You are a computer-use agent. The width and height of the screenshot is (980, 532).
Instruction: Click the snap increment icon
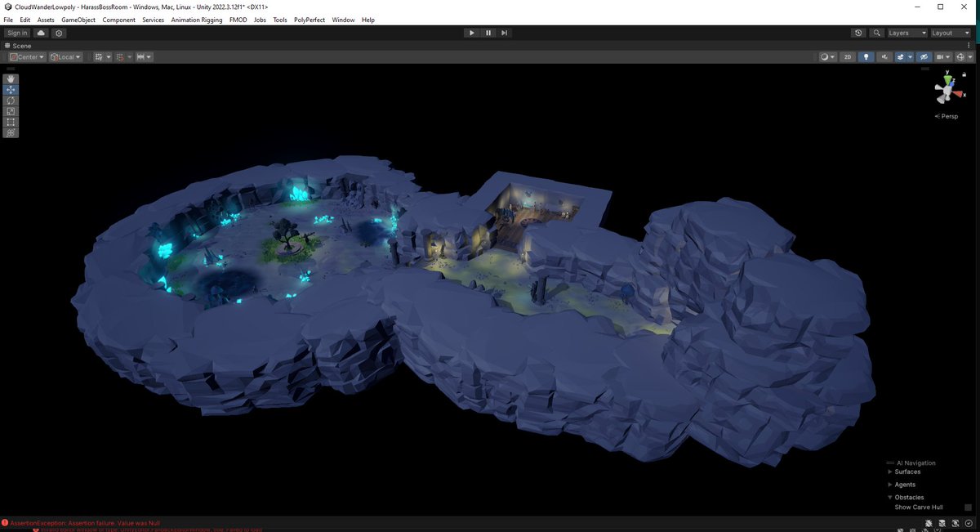coord(119,57)
